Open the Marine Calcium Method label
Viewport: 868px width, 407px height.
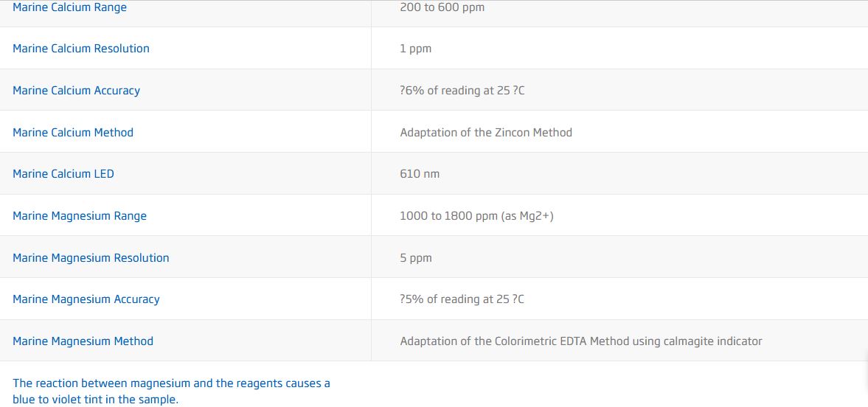[x=73, y=133]
